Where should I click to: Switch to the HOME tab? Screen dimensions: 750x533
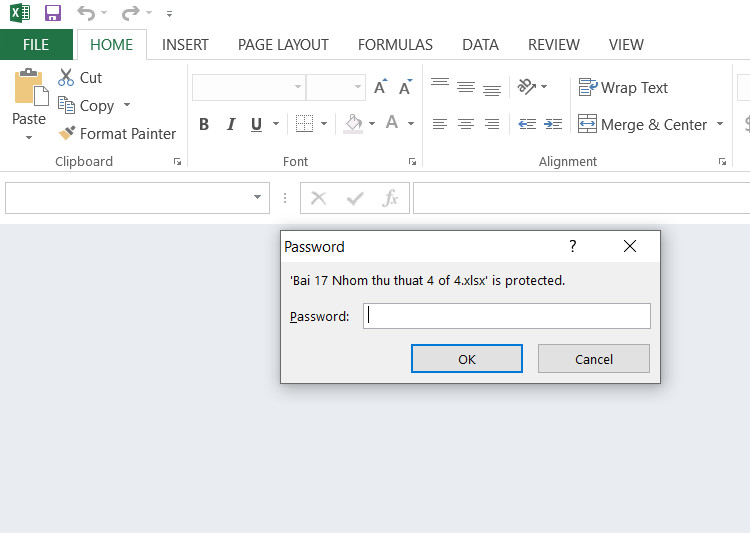tap(111, 44)
